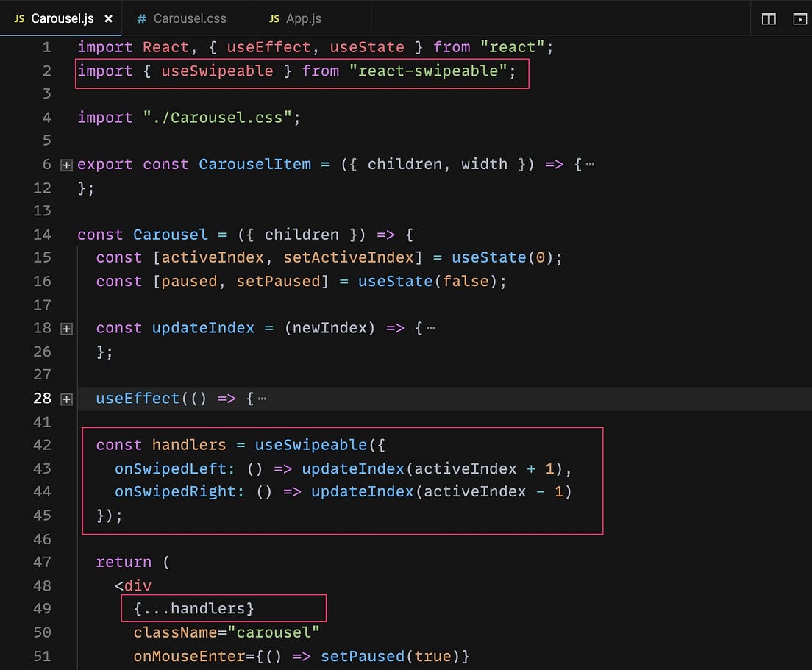The image size is (812, 670).
Task: Expand the folded useEffect hook on line 28
Action: pos(66,399)
